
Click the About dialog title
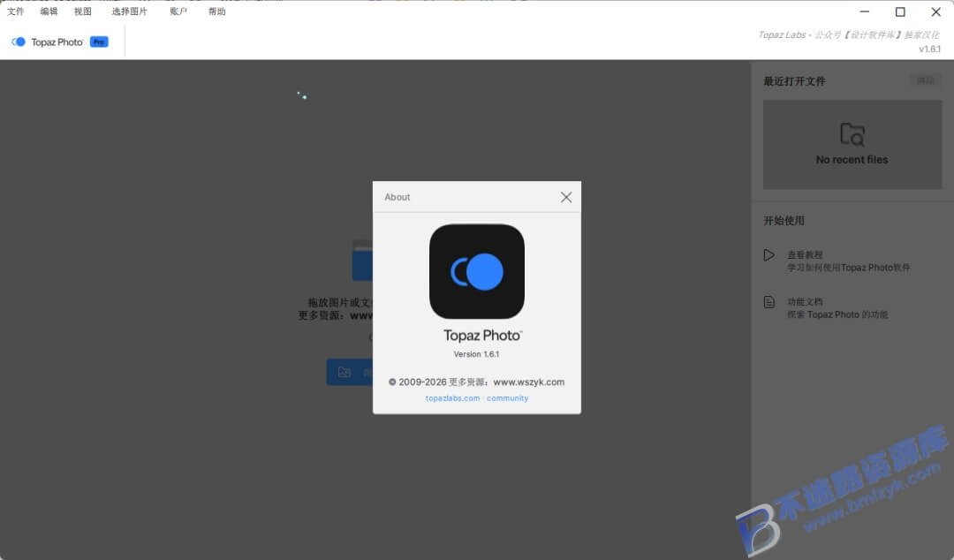coord(397,197)
